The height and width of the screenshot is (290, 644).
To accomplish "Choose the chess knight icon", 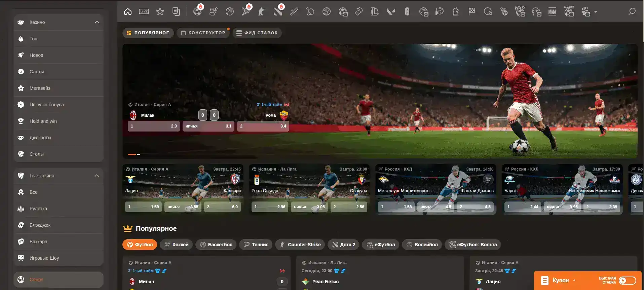I will 456,12.
